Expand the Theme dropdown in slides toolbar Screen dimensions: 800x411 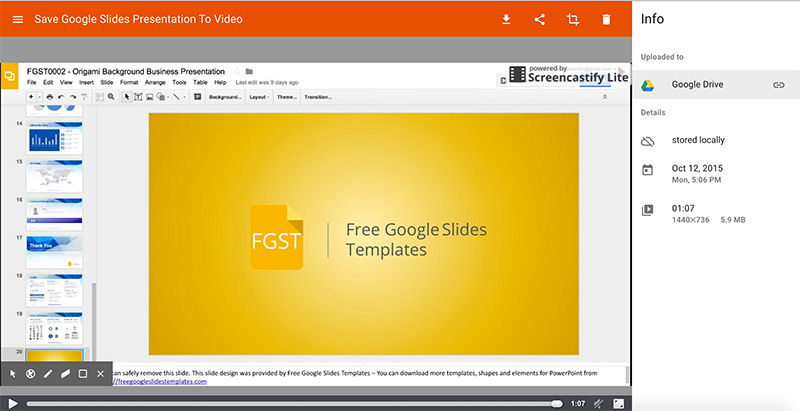coord(286,97)
